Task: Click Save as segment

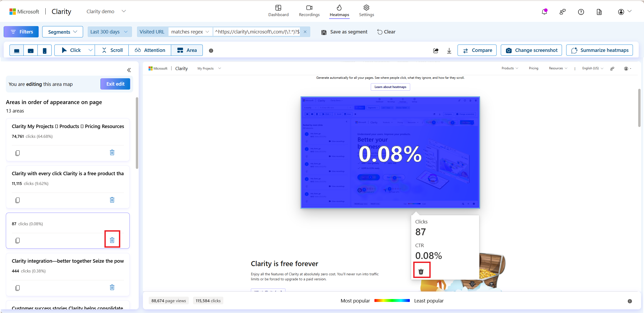Action: [x=344, y=32]
